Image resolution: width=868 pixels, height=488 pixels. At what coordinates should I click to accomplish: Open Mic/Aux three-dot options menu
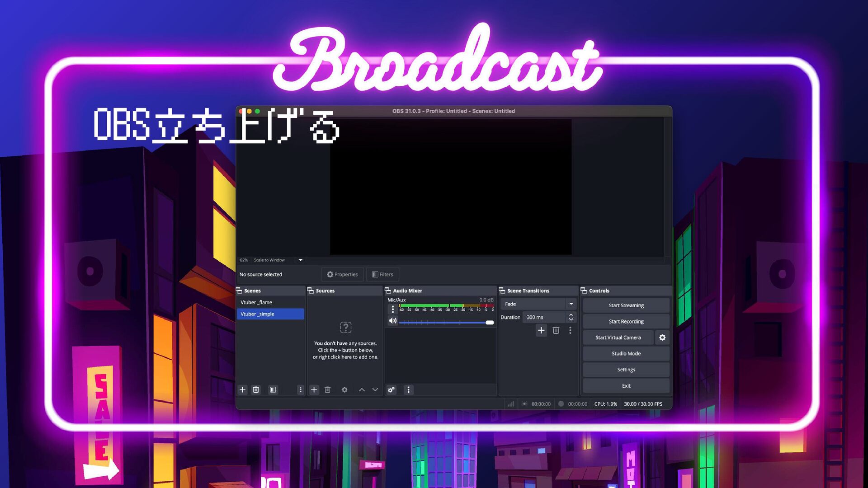pyautogui.click(x=392, y=309)
